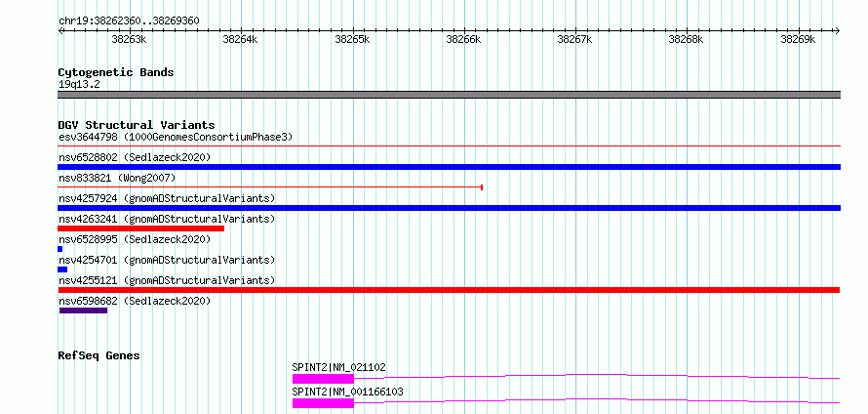The width and height of the screenshot is (868, 414).
Task: Click the chr19:38262360..38269360 coordinate label
Action: point(129,21)
